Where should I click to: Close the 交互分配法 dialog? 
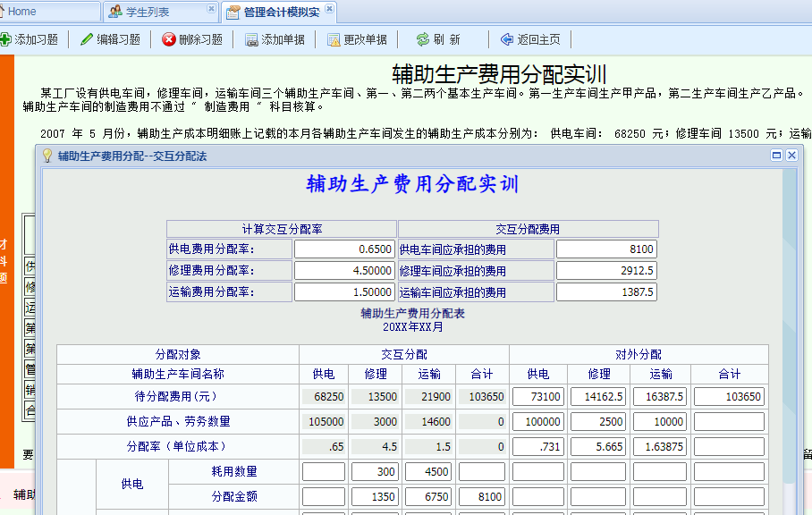pos(791,156)
